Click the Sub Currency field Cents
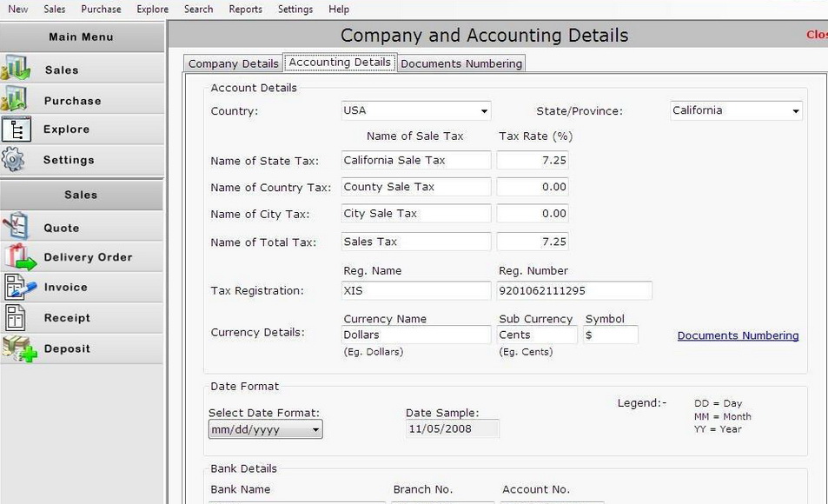 537,335
